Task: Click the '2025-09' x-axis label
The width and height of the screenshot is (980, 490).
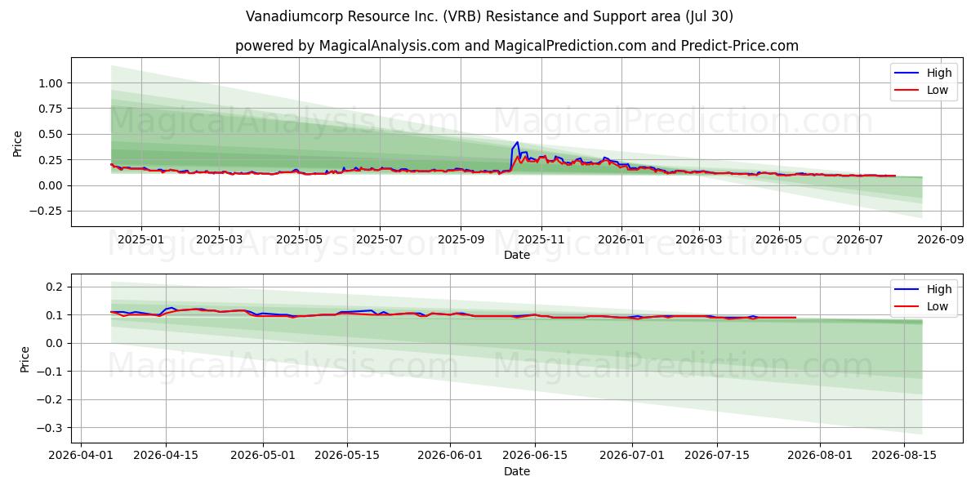Action: pyautogui.click(x=461, y=239)
